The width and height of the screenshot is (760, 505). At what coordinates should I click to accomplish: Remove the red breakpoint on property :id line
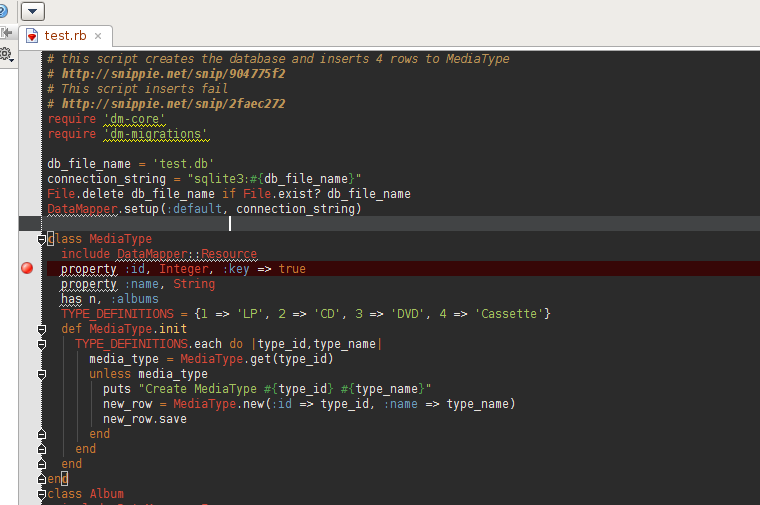coord(27,268)
